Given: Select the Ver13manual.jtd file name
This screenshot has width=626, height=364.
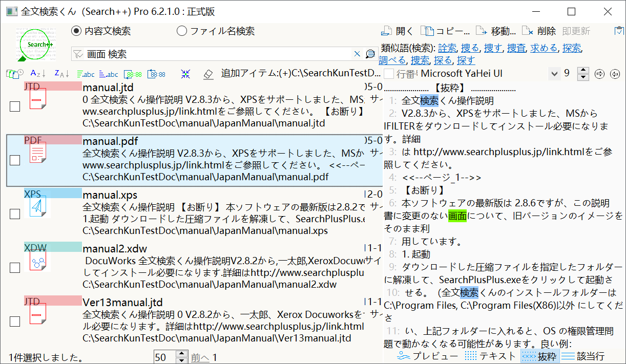Looking at the screenshot, I should (x=122, y=302).
